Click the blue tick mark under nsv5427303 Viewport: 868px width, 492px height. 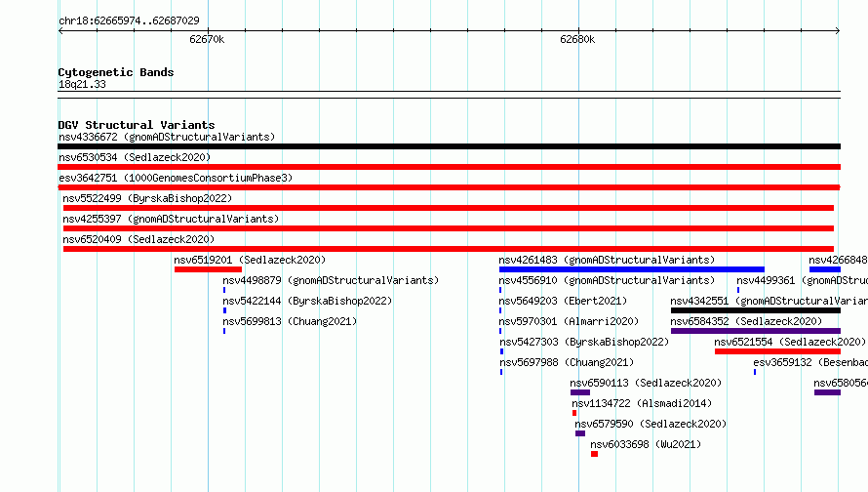501,351
